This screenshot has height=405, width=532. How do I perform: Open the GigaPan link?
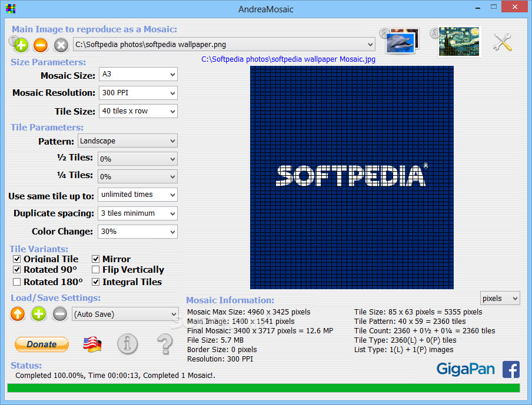[x=465, y=369]
